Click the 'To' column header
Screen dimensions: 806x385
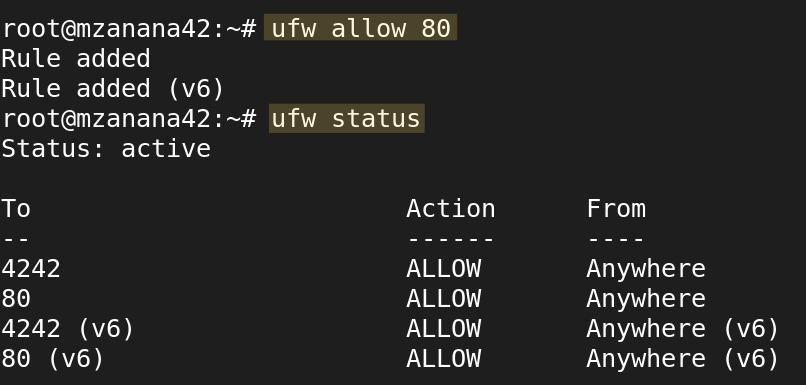point(16,209)
